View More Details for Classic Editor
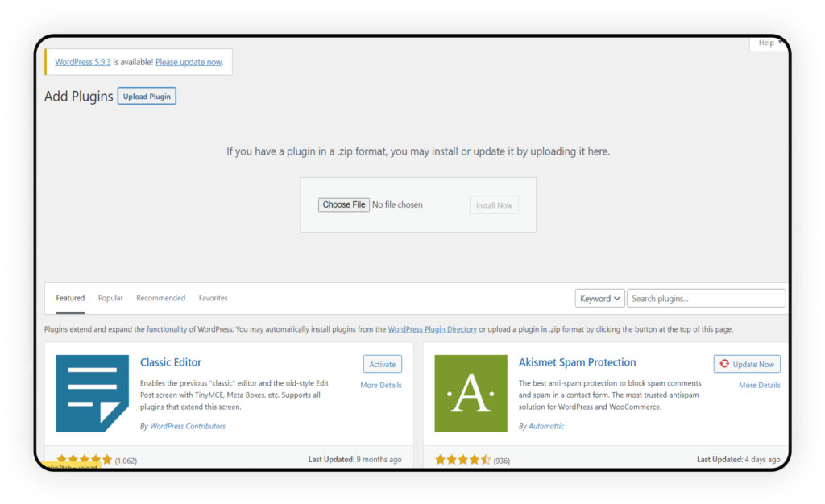Viewport: 825px width, 504px height. 381,385
